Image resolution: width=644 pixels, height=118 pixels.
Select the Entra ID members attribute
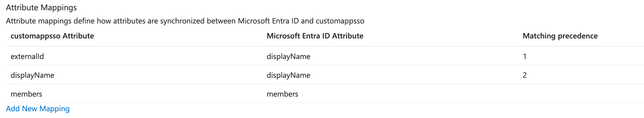click(x=282, y=94)
